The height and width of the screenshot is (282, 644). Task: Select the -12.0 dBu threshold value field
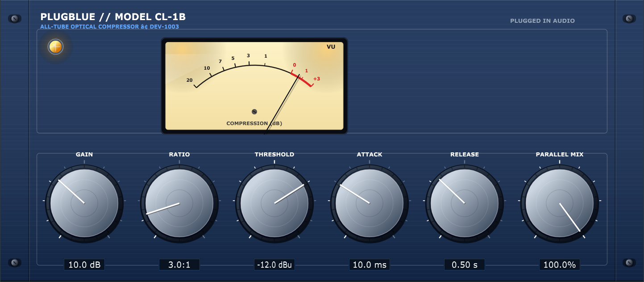click(274, 265)
